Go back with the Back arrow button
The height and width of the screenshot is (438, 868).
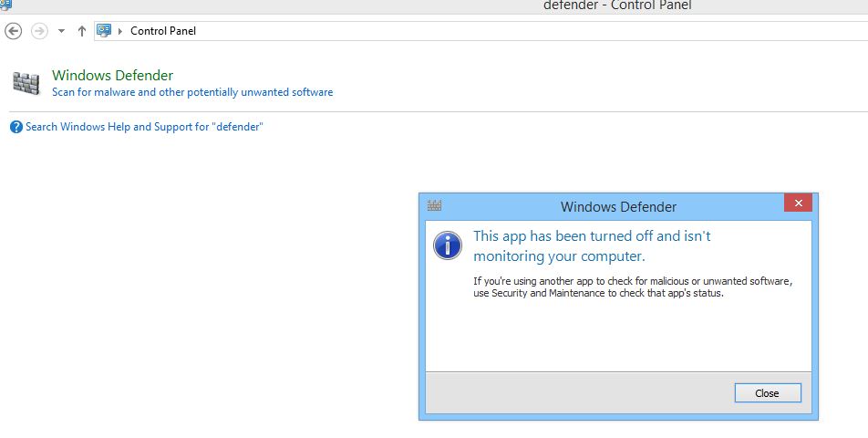click(x=14, y=31)
